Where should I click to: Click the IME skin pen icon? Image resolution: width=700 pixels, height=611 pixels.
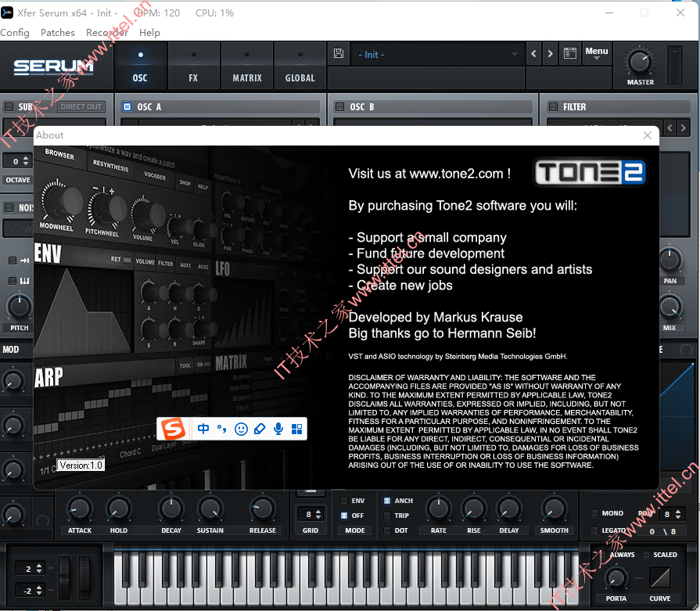tap(260, 429)
